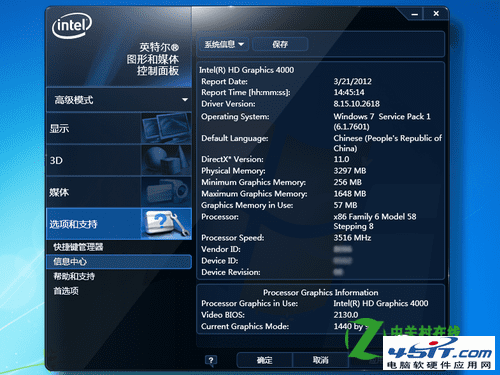Close the Intel control panel window
Viewport: 500px width, 375px height.
[x=436, y=14]
